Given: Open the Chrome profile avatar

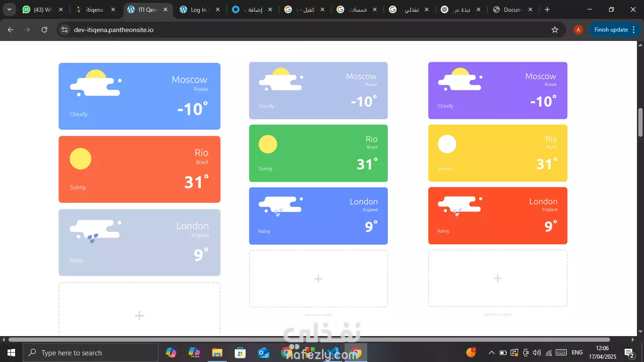Looking at the screenshot, I should pos(578,30).
